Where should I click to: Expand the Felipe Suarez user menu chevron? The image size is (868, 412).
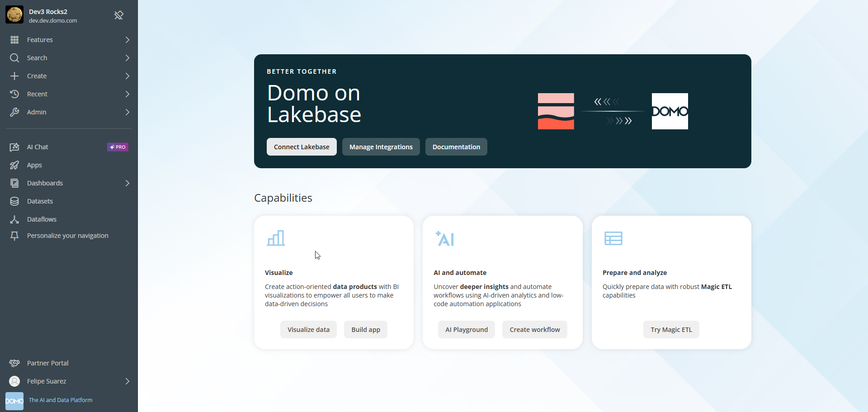click(x=127, y=381)
